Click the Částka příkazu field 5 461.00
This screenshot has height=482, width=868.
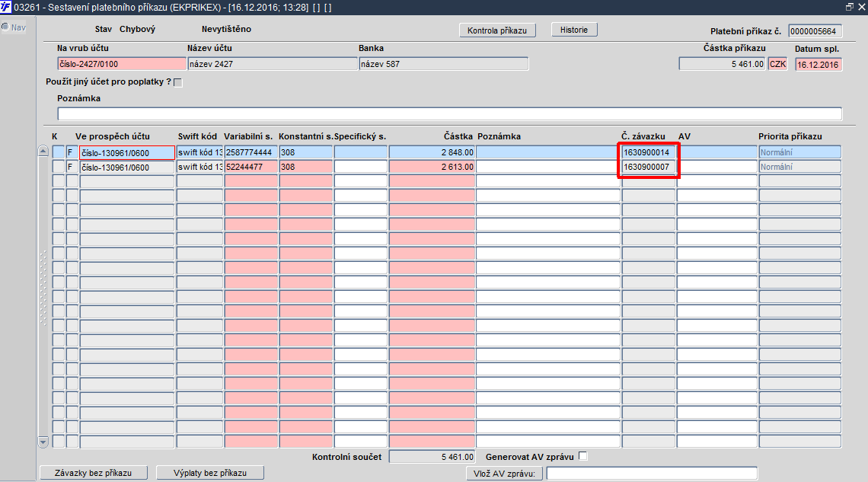coord(723,64)
